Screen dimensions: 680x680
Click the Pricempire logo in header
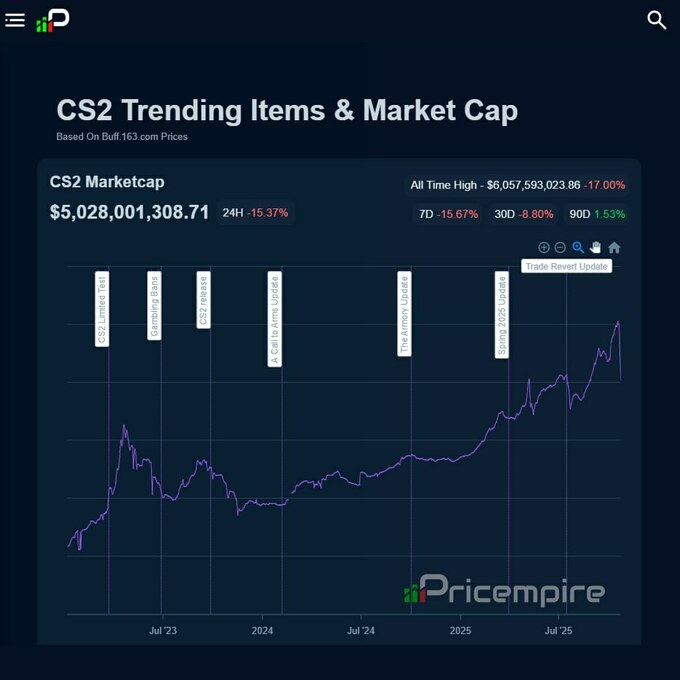tap(52, 20)
